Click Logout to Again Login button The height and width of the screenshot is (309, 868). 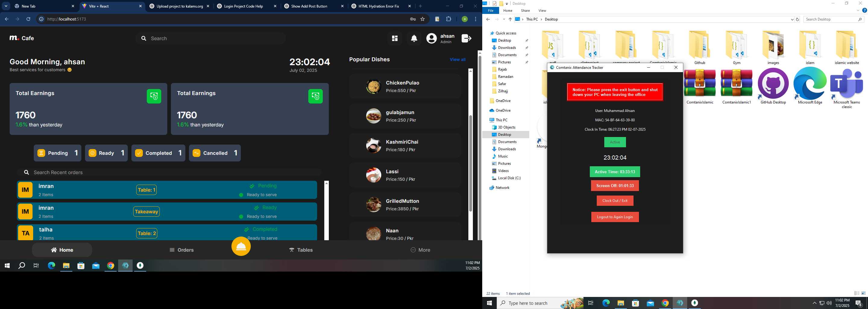click(x=615, y=217)
